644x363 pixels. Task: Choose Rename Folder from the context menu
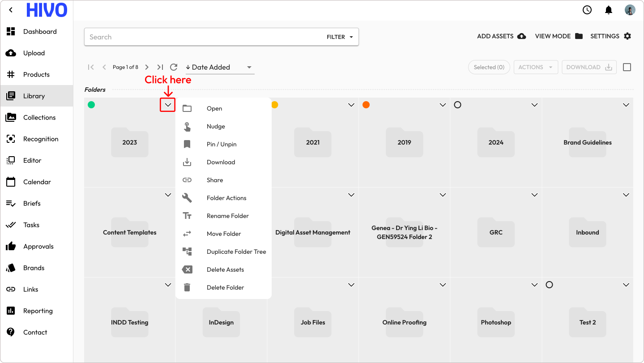pos(227,216)
